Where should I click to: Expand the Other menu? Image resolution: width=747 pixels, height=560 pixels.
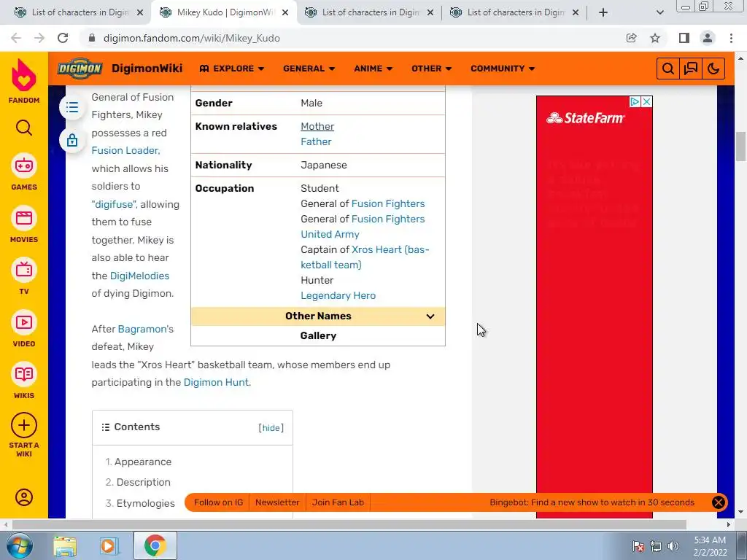[431, 69]
